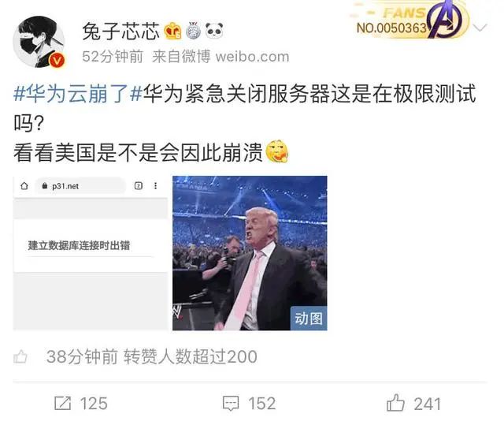504x421 pixels.
Task: Open the p31.net error screenshot thumbnail
Action: 91,253
